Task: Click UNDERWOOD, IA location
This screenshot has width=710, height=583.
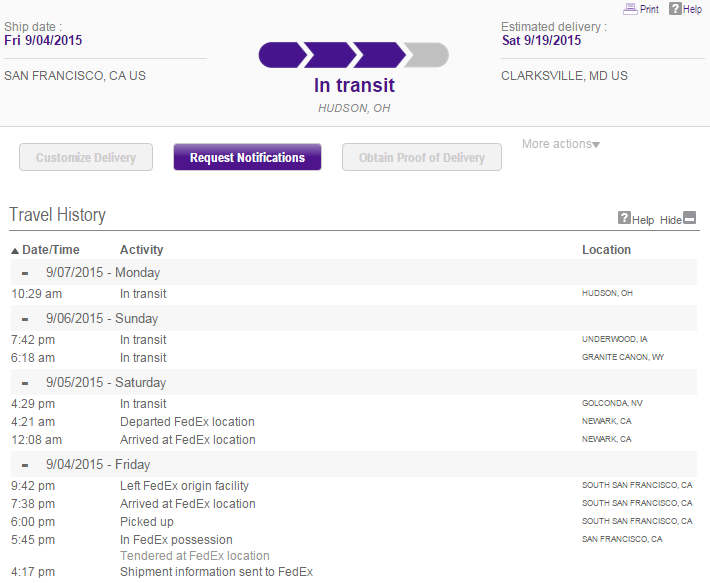Action: 614,339
